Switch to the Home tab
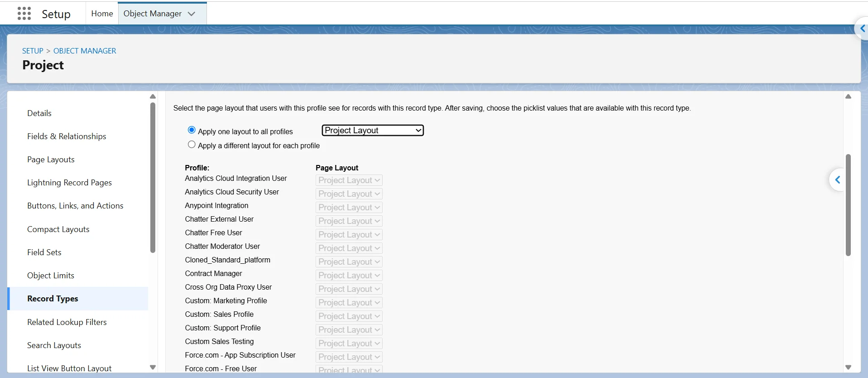Screen dimensions: 868x378 click(102, 14)
